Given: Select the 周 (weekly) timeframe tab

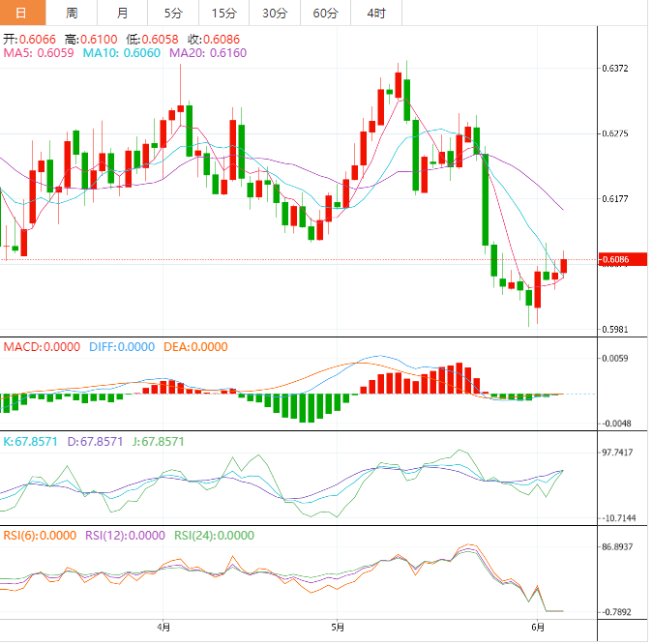Looking at the screenshot, I should click(x=72, y=13).
